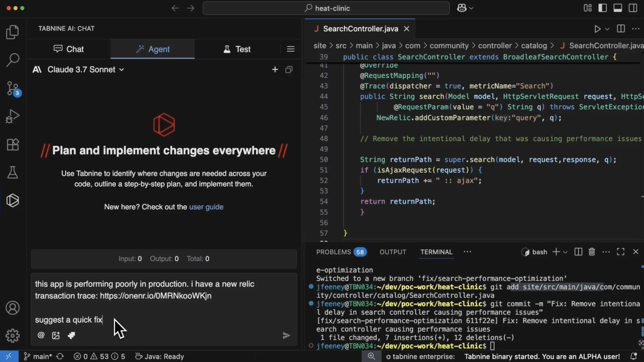This screenshot has height=362, width=644.
Task: Select the TERMINAL panel tab
Action: 436,252
